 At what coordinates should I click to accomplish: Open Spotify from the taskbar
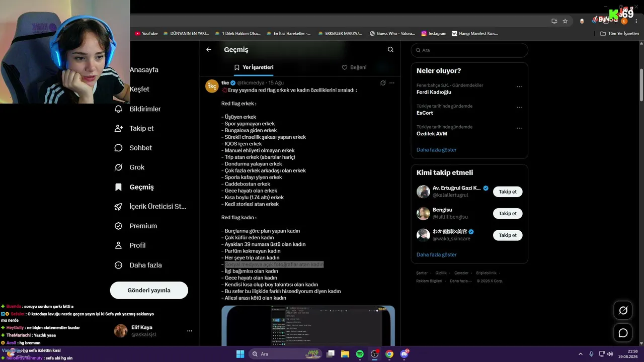click(360, 354)
